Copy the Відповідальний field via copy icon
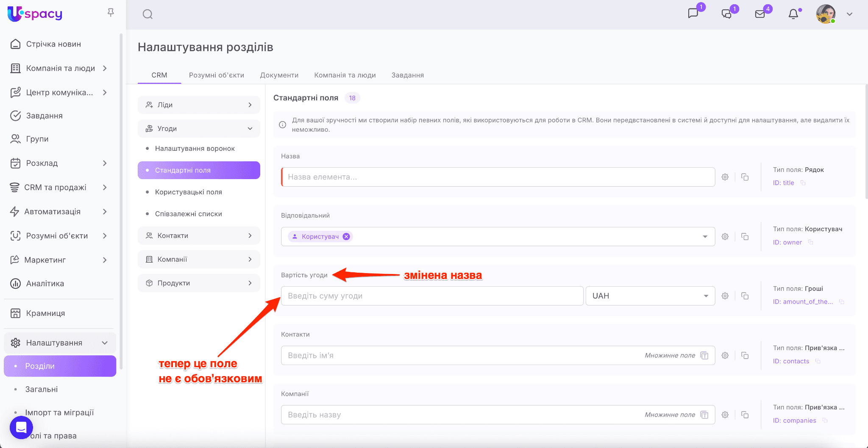The image size is (868, 448). [745, 237]
